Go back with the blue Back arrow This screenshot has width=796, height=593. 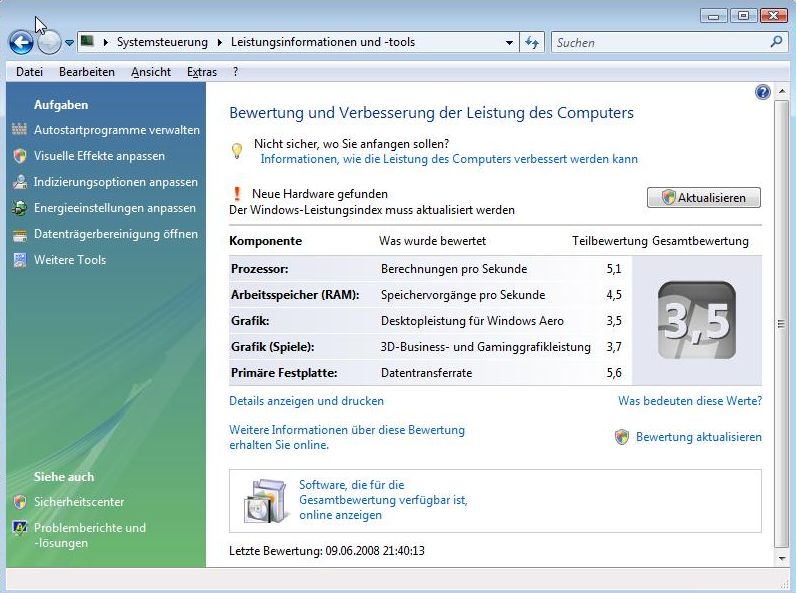tap(21, 43)
